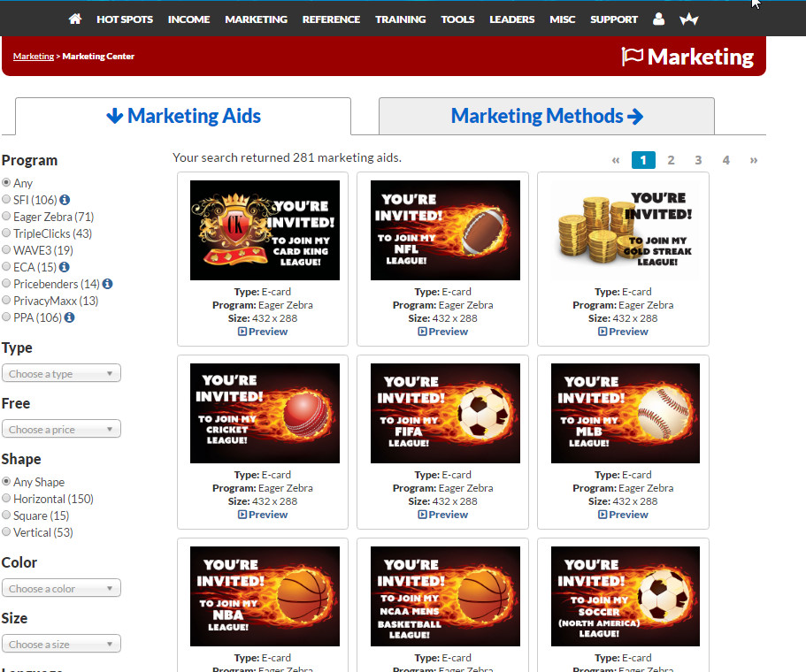Switch to the Marketing Aids tab
Viewport: 806px width, 672px height.
(183, 116)
